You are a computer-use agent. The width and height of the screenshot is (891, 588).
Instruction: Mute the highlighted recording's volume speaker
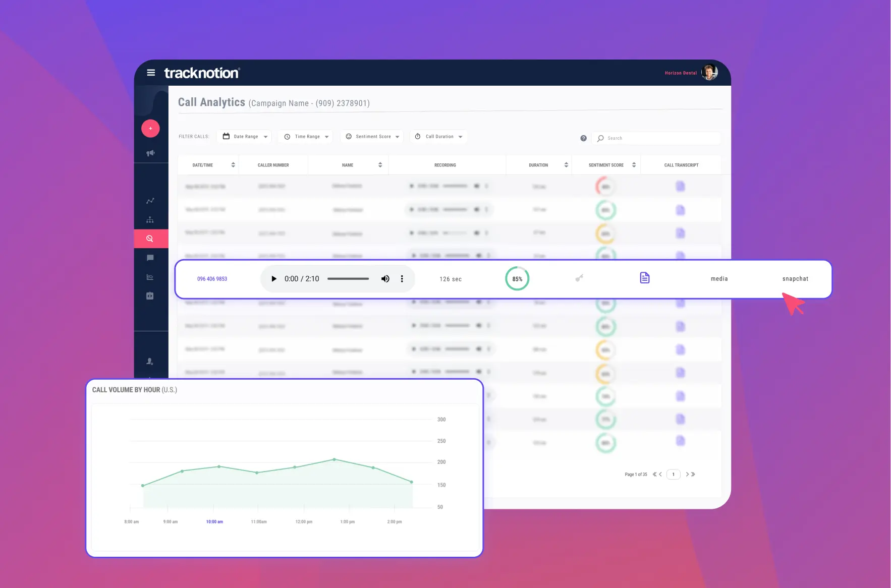[385, 279]
